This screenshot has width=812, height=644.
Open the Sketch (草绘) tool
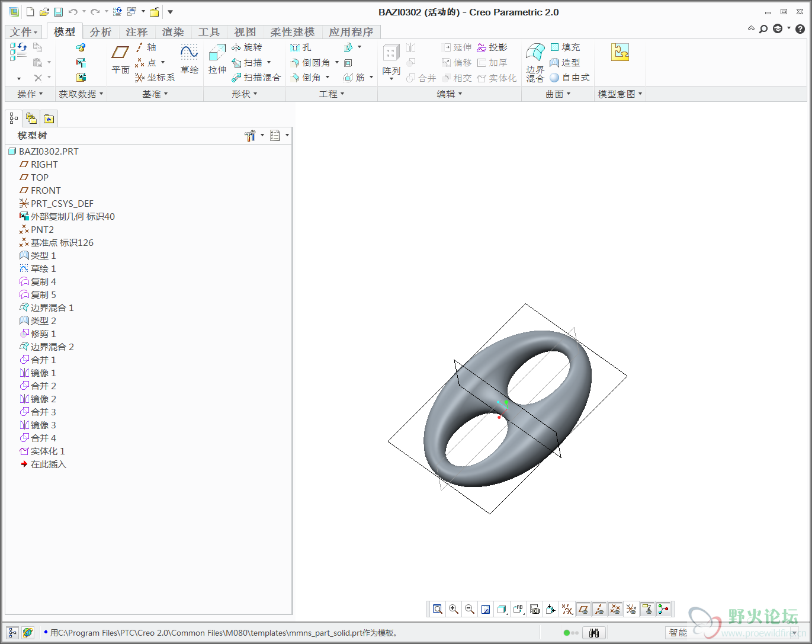pos(189,59)
